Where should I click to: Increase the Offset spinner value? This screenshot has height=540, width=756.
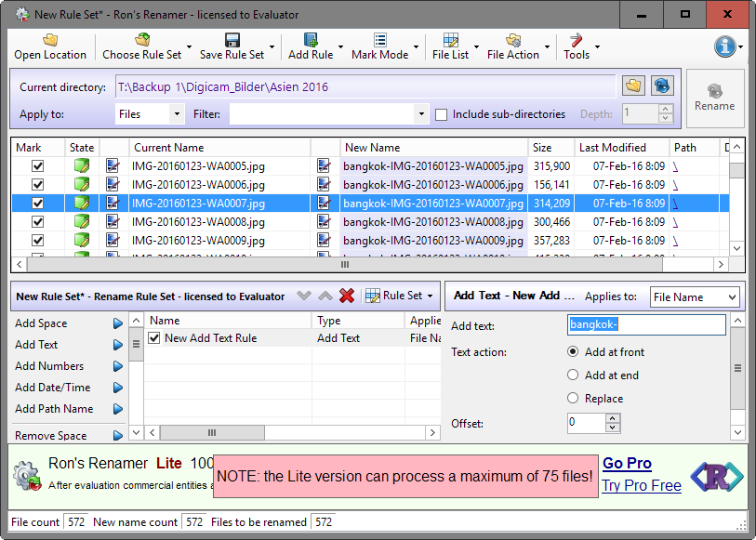[612, 418]
